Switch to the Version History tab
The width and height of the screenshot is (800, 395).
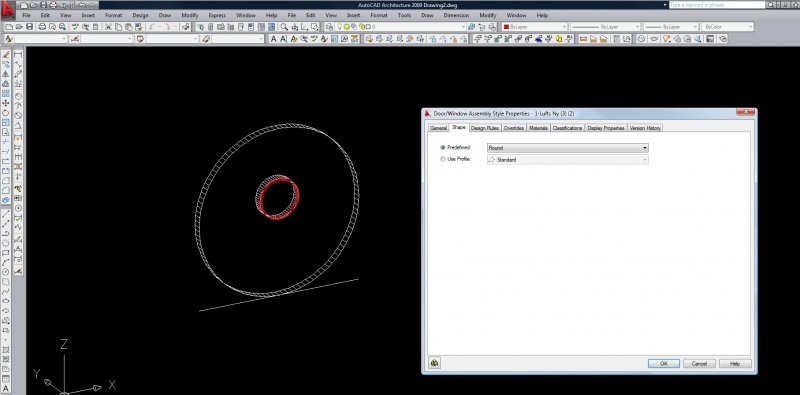pyautogui.click(x=645, y=128)
